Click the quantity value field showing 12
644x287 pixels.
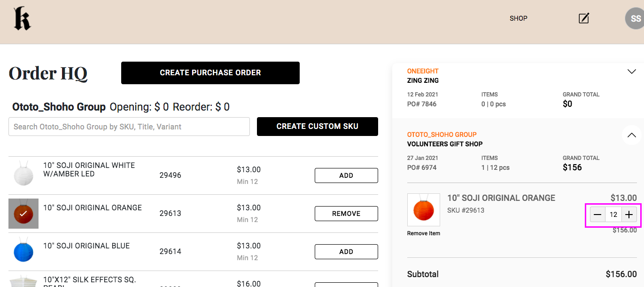point(613,215)
